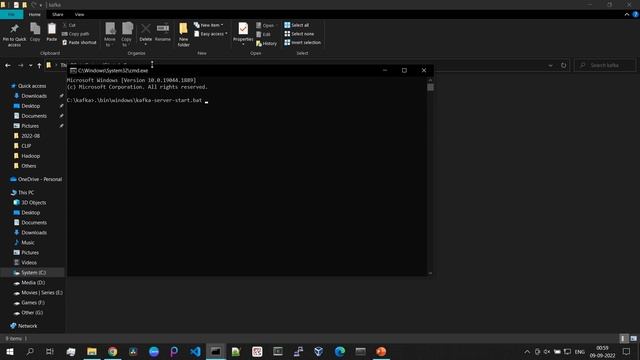Screen dimensions: 640x360
Task: Open Microsoft Edge from taskbar
Action: [x=340, y=351]
